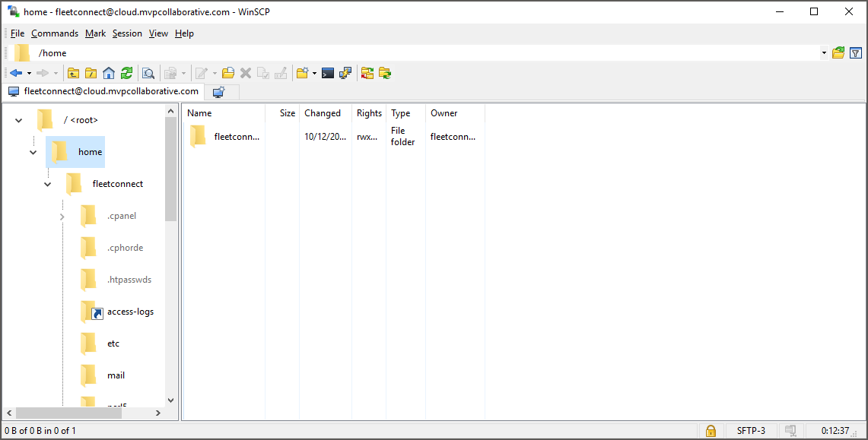Open a terminal via the console icon

(x=327, y=73)
